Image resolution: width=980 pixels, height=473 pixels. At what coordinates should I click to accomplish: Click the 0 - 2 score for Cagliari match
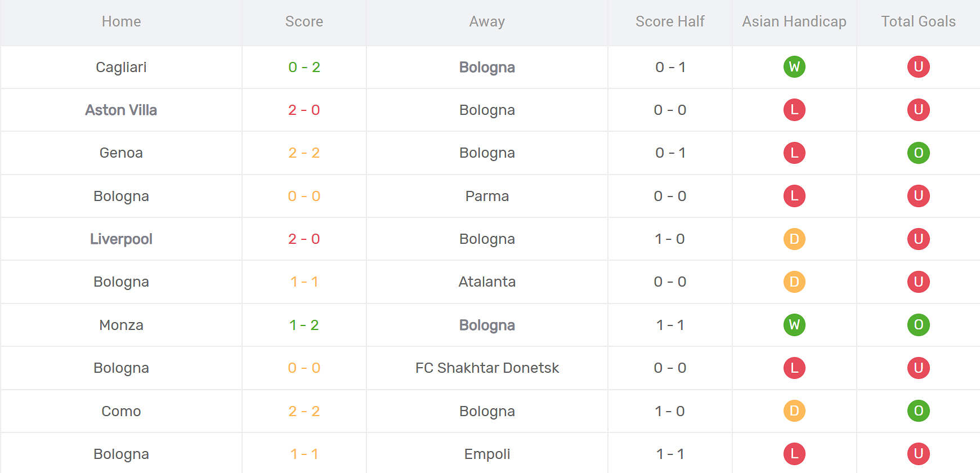click(x=304, y=67)
